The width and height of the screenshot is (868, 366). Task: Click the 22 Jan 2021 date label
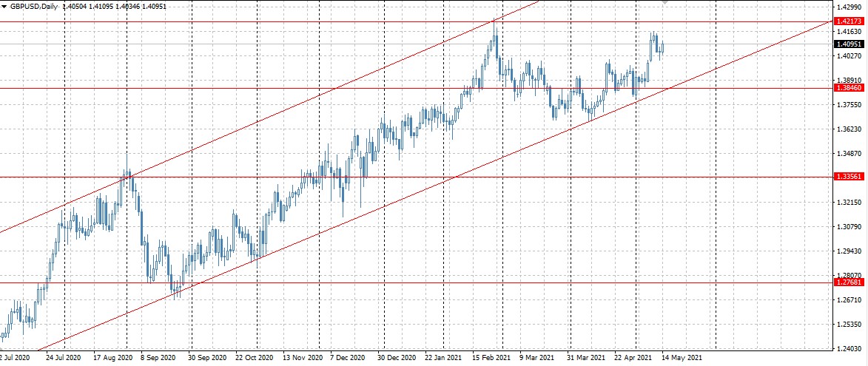tap(444, 358)
